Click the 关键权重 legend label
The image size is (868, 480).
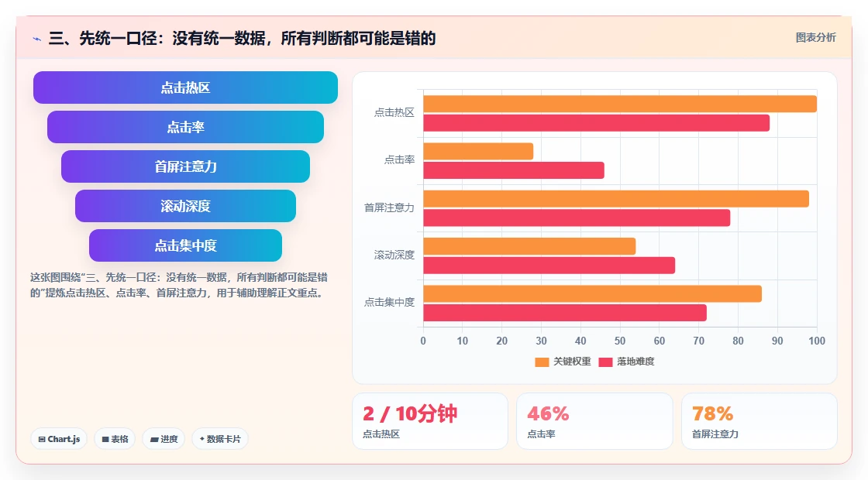[572, 362]
